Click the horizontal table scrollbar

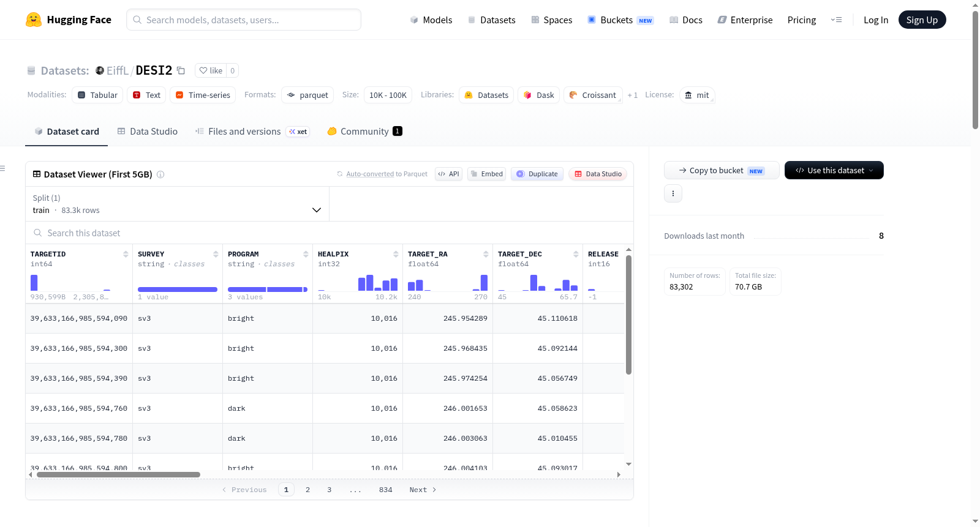[118, 474]
